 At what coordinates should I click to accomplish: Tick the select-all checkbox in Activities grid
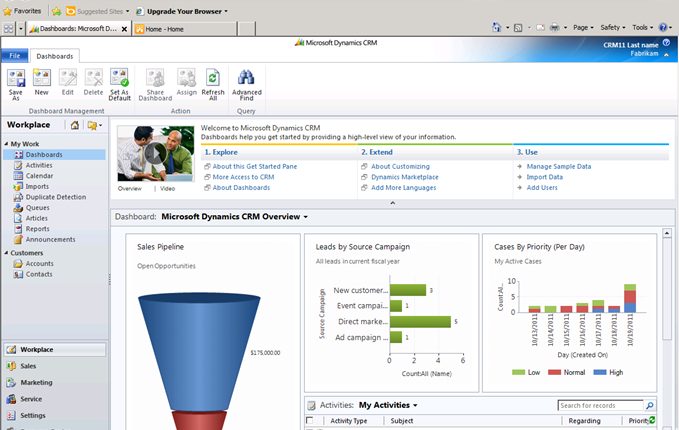pyautogui.click(x=310, y=421)
